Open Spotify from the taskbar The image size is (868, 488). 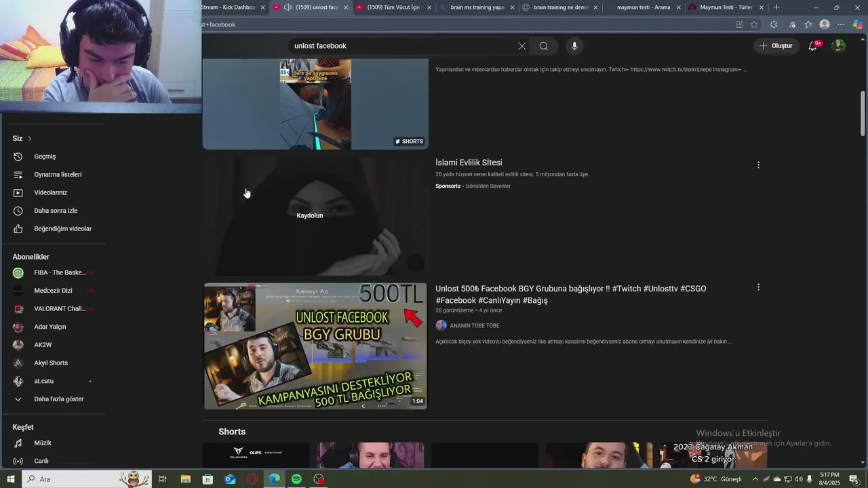coord(296,479)
